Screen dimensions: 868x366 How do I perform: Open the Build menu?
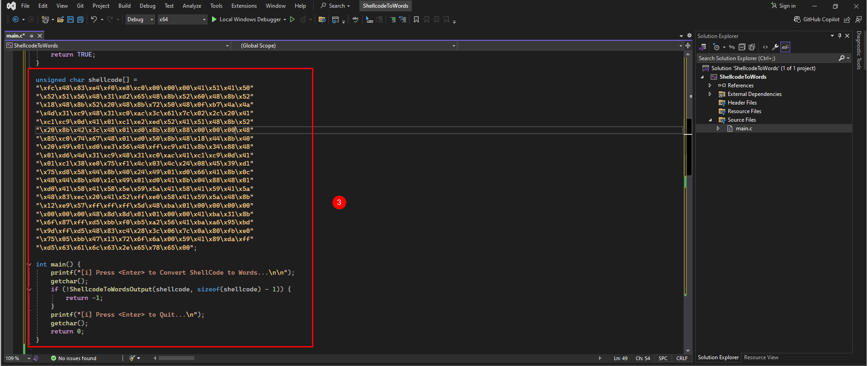click(124, 6)
